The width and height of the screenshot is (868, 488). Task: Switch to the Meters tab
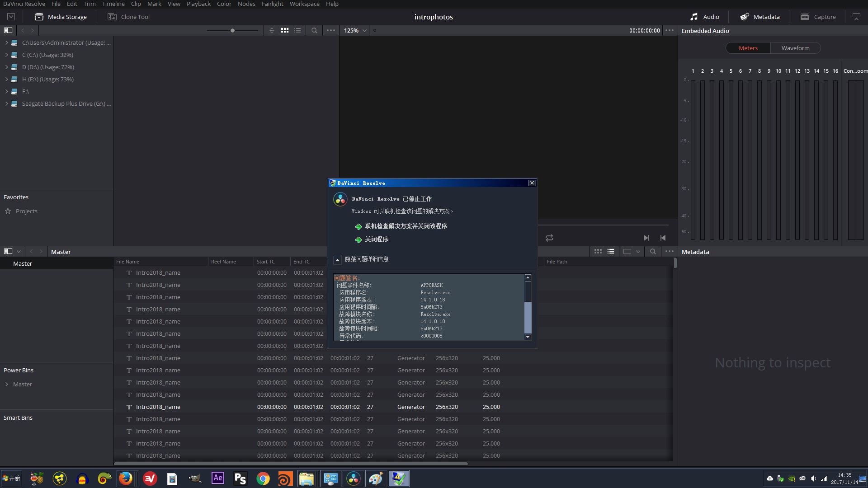pos(748,48)
